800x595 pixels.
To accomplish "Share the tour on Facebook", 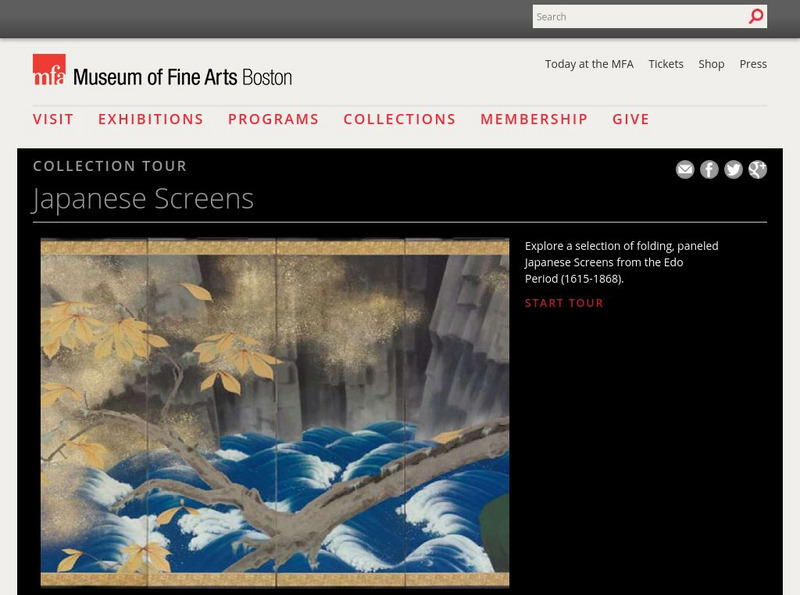I will click(x=708, y=170).
